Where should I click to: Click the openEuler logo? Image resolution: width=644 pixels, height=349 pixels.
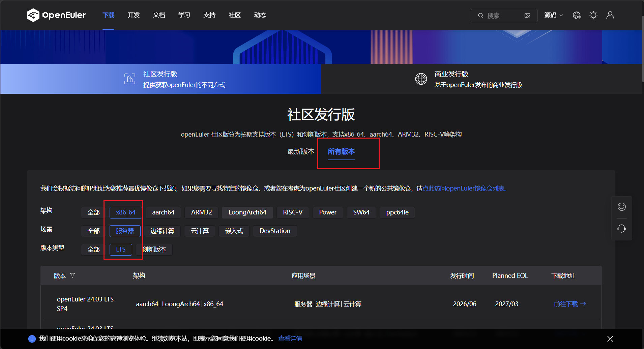pos(56,15)
